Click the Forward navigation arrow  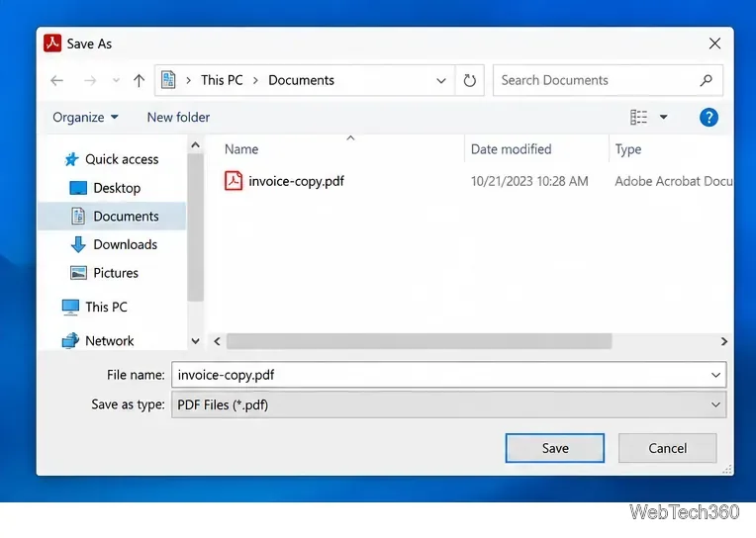click(90, 80)
